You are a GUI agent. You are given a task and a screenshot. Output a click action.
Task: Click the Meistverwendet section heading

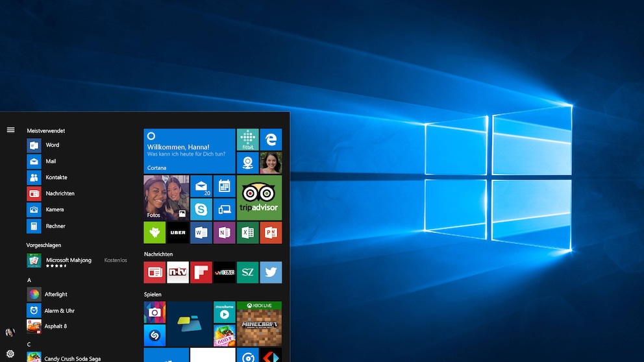[46, 130]
